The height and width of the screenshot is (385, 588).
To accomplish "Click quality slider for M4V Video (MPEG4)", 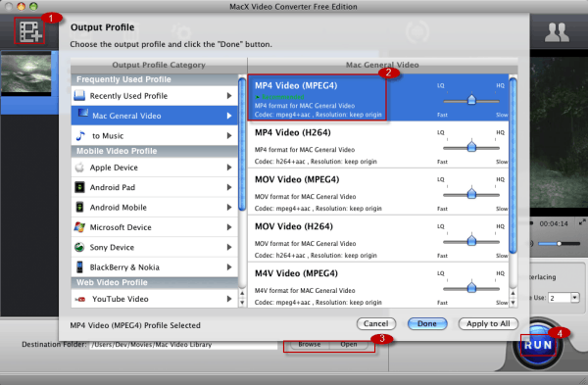I will point(471,288).
